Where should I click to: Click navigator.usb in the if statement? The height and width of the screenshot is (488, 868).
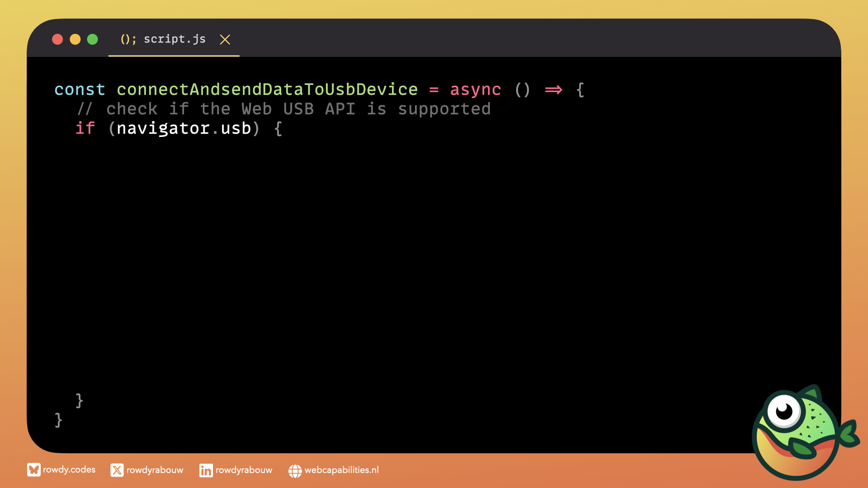tap(184, 129)
